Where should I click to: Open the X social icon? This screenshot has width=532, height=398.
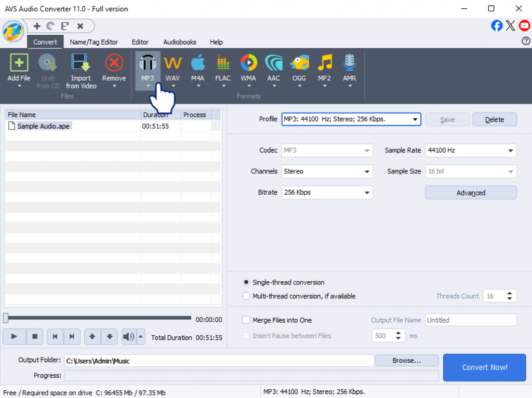click(510, 25)
